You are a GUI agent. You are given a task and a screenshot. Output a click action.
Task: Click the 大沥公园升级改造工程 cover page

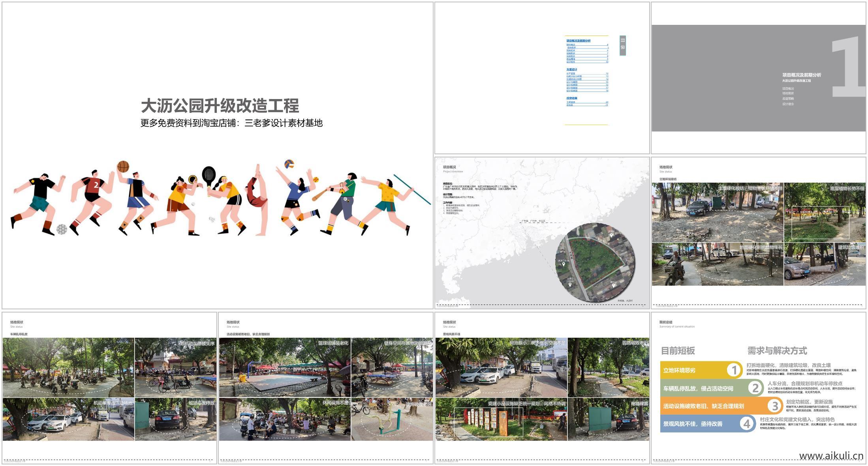tap(216, 154)
